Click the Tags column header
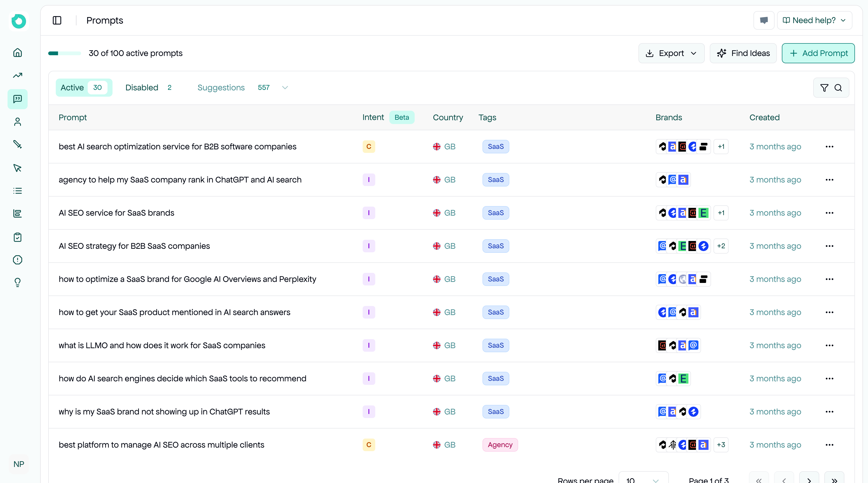This screenshot has width=868, height=483. coord(487,117)
